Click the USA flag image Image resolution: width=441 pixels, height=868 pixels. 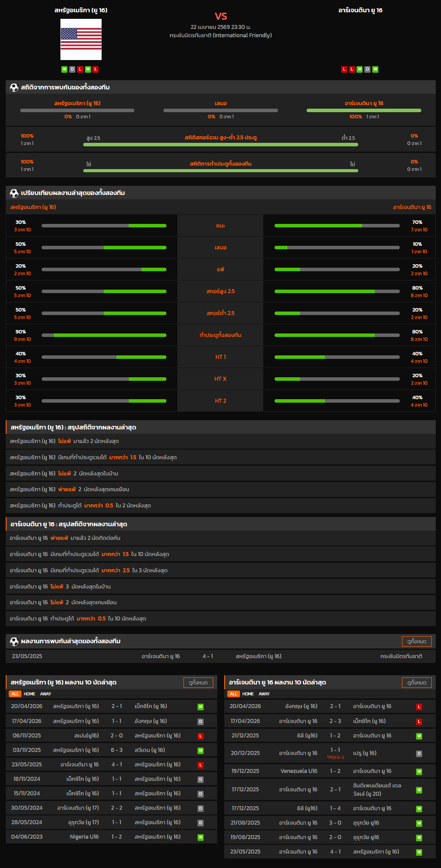pos(81,39)
